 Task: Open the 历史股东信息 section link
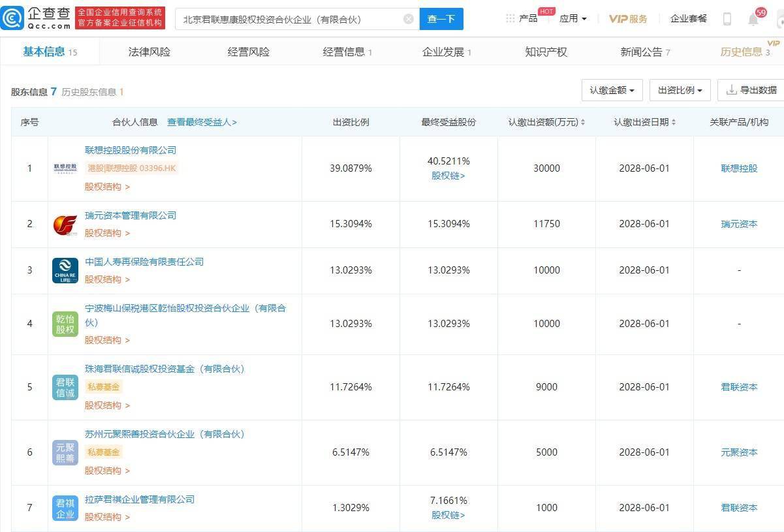coord(93,92)
